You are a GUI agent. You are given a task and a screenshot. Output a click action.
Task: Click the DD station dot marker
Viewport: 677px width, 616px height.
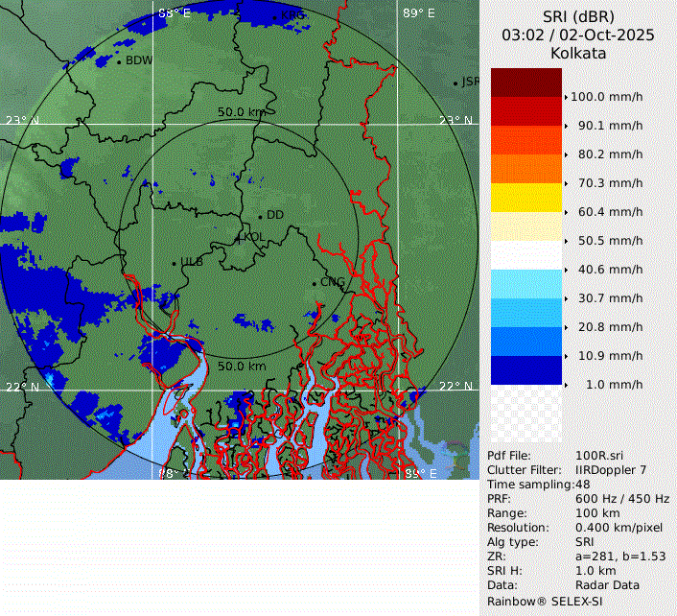click(x=260, y=216)
